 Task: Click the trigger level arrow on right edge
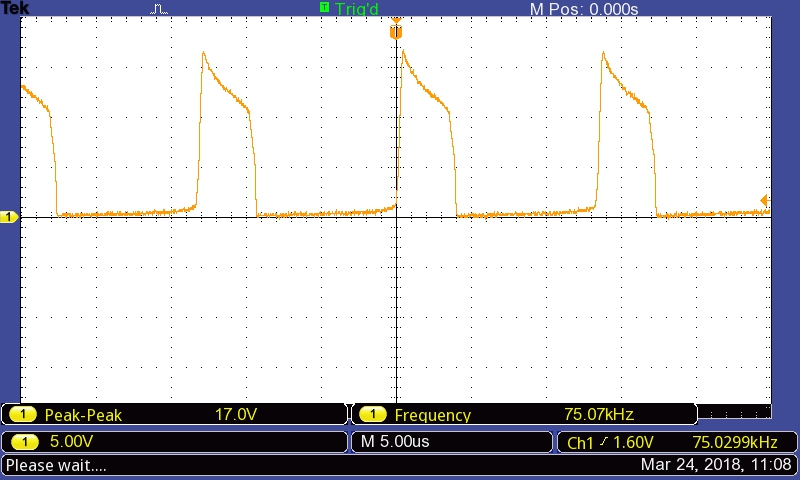click(764, 200)
